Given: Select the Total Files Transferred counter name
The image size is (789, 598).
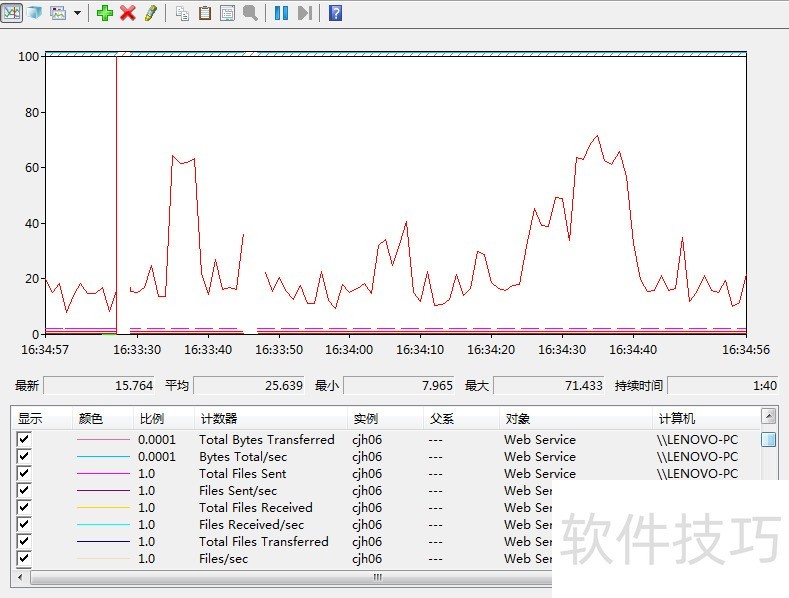Looking at the screenshot, I should (264, 542).
